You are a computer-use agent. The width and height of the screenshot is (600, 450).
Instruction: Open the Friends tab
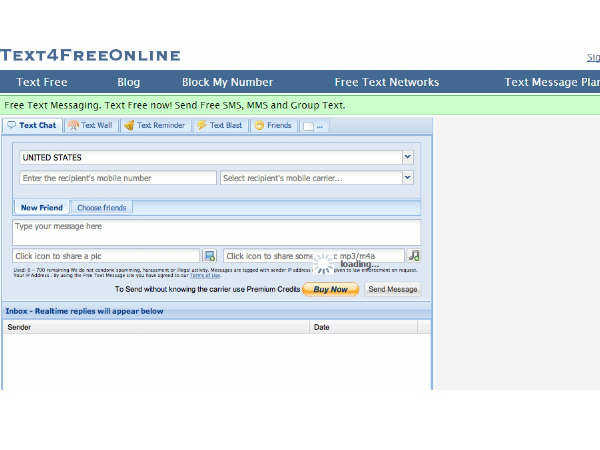274,126
